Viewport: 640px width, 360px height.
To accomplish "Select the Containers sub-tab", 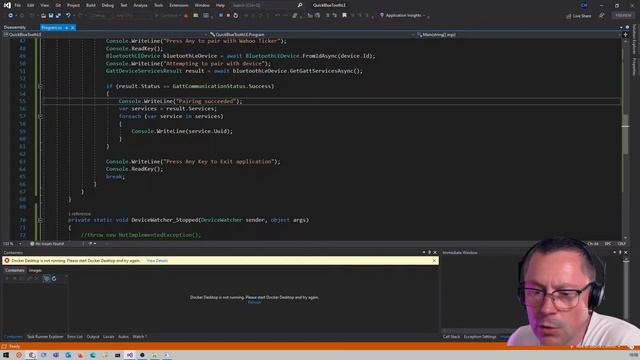I will 15,270.
